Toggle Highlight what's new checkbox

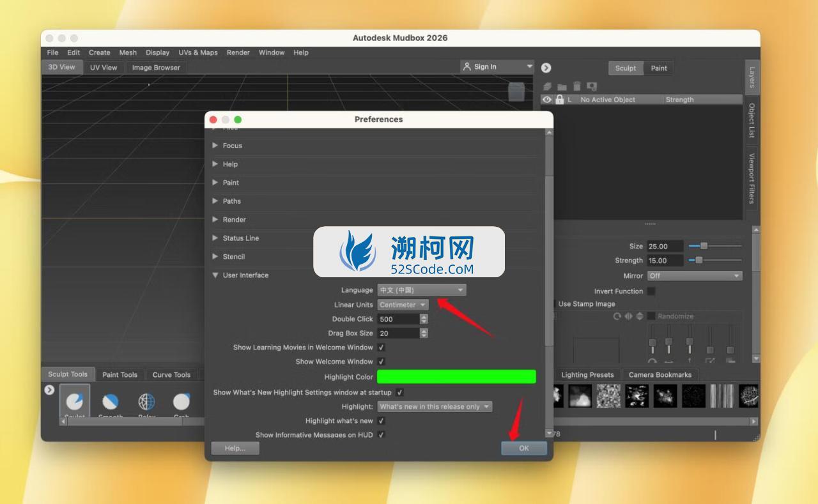coord(382,421)
